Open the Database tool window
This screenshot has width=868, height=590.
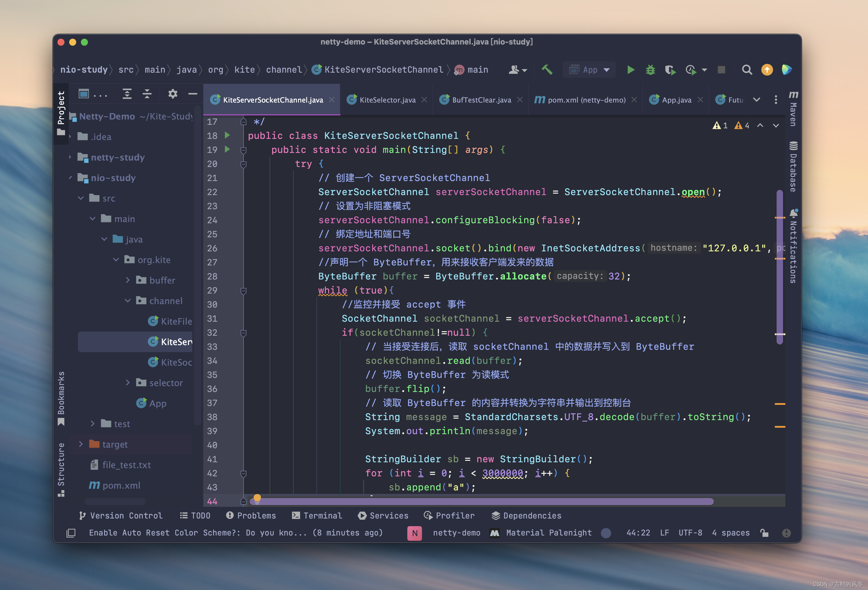793,167
